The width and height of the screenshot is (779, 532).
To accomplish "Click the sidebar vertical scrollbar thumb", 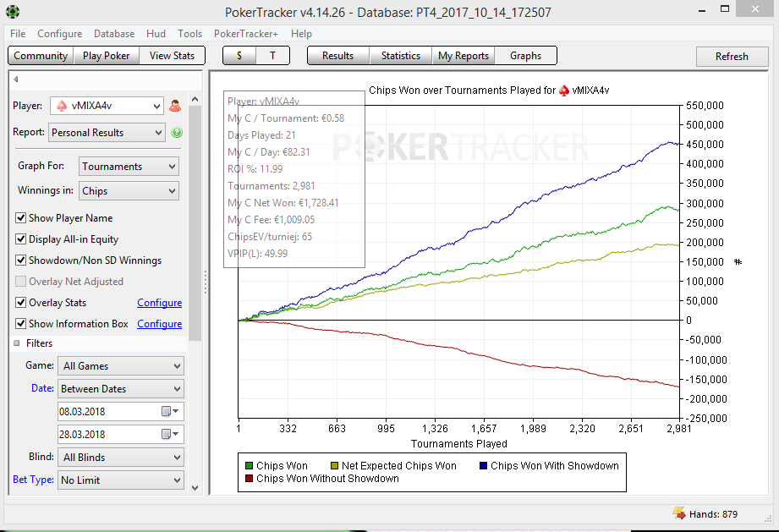I will click(x=195, y=222).
